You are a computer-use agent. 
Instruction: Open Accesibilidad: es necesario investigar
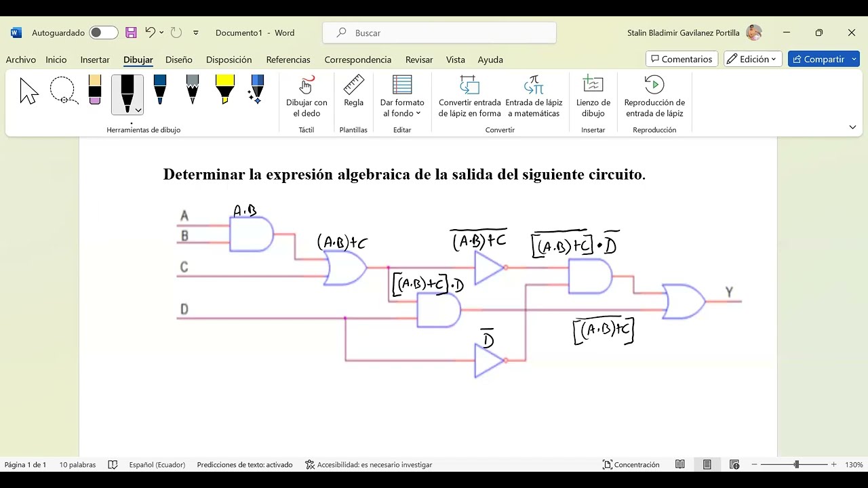[x=368, y=465]
